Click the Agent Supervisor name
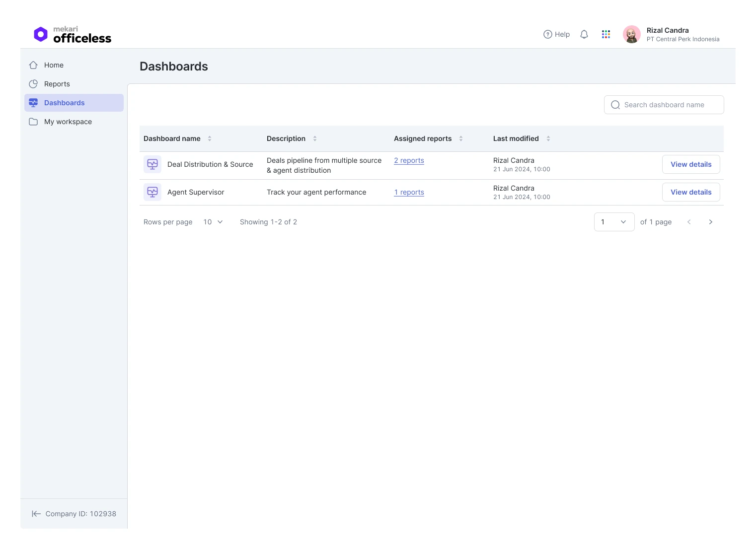This screenshot has height=549, width=756. tap(196, 192)
